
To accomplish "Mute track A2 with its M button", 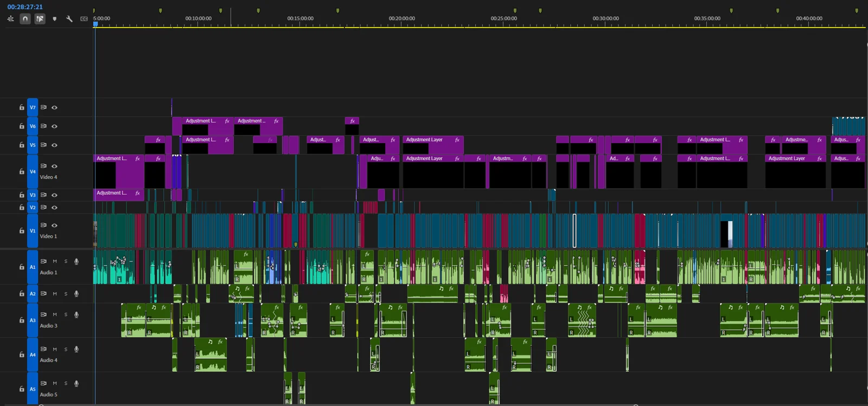I will coord(55,293).
